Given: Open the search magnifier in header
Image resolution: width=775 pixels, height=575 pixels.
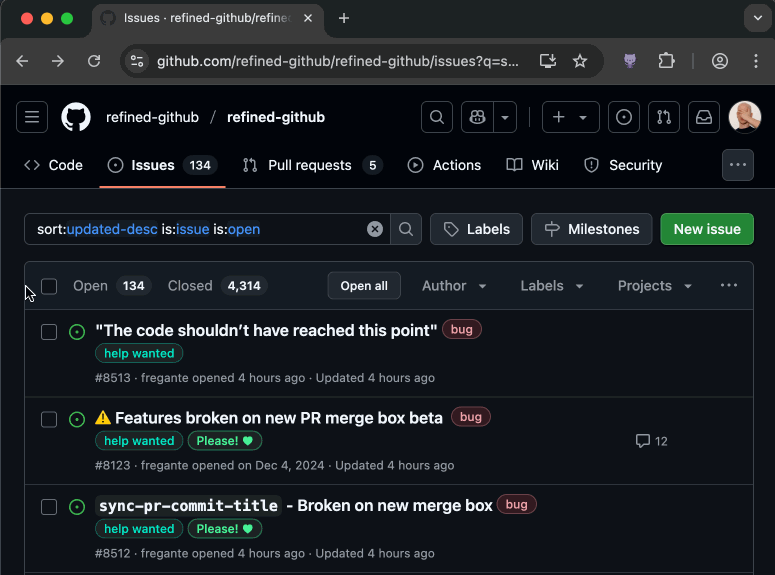Looking at the screenshot, I should (x=437, y=117).
